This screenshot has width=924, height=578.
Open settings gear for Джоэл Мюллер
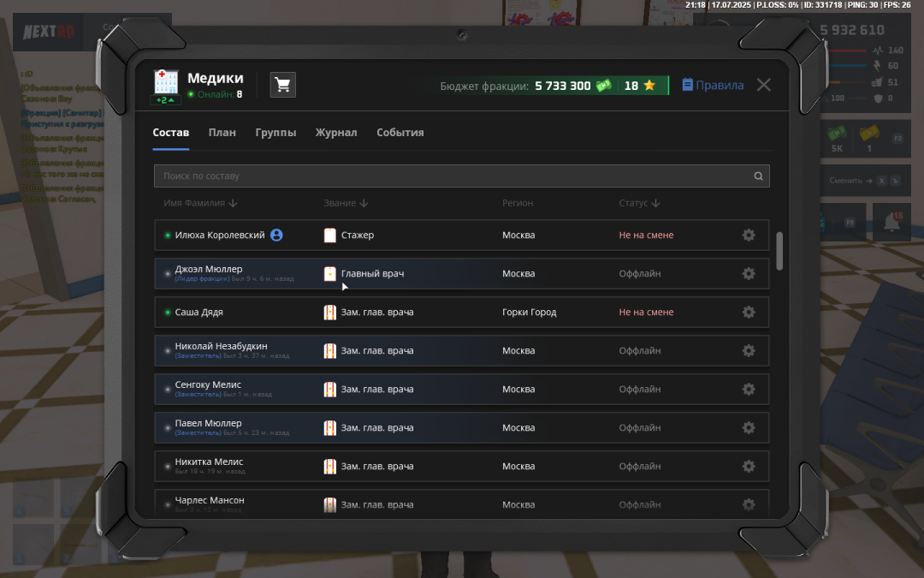749,274
